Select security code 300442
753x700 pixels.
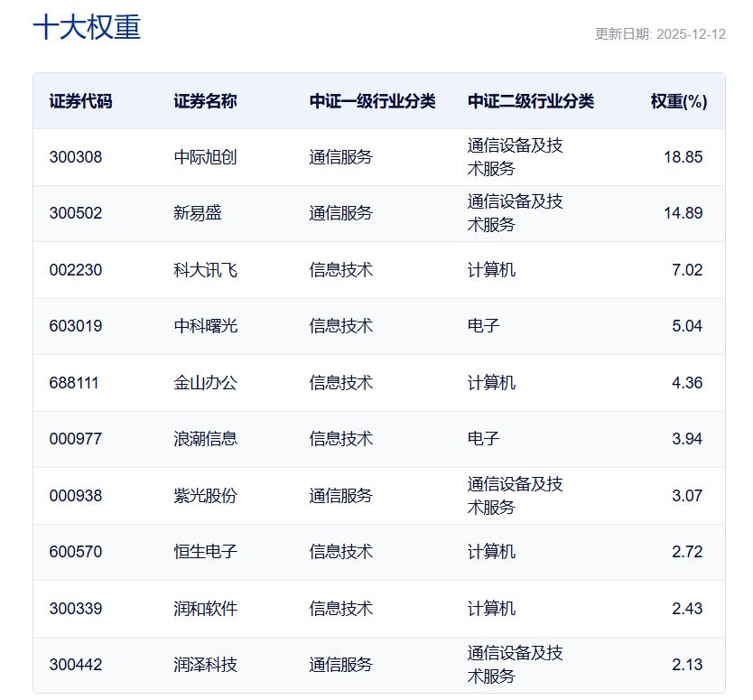(76, 665)
